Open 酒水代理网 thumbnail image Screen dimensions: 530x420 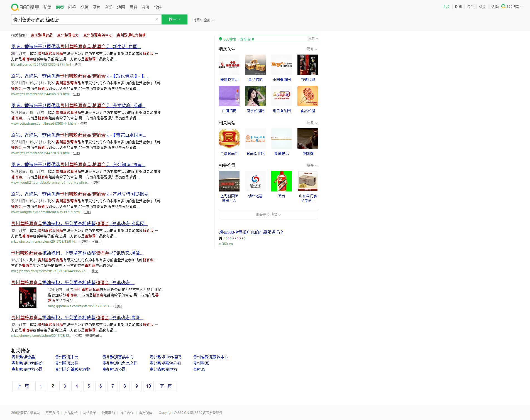pos(255,96)
